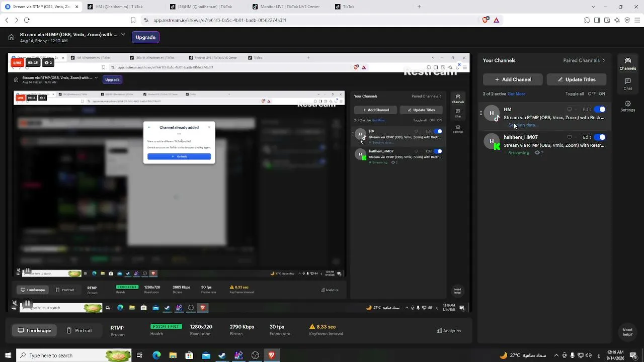Open the OBS Studio taskbar icon
The height and width of the screenshot is (362, 644).
click(255, 355)
